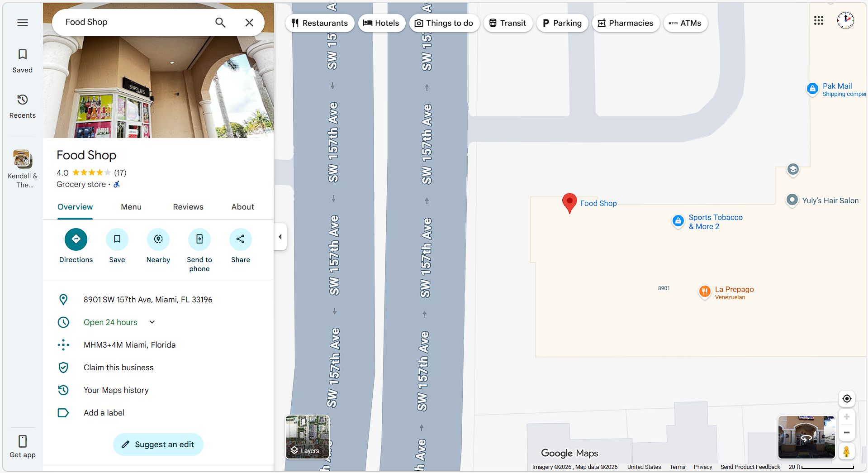Toggle the Layers map view
Viewport: 868px width, 473px height.
[x=308, y=437]
